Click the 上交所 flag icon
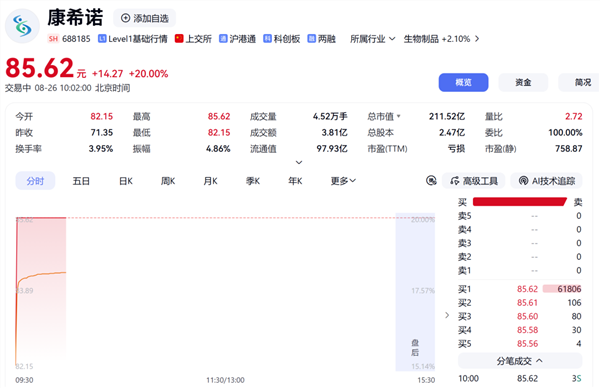 click(x=179, y=39)
